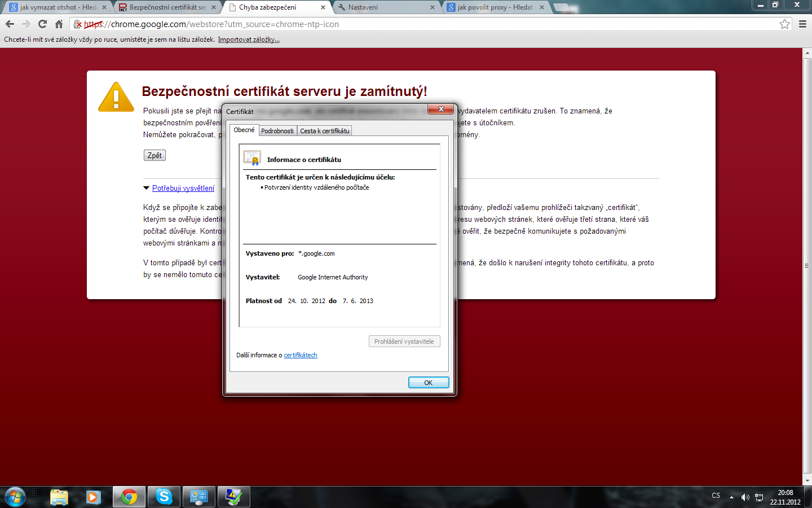Close the 'jak povolit proxy' tab
Image resolution: width=812 pixels, height=508 pixels.
(x=542, y=7)
